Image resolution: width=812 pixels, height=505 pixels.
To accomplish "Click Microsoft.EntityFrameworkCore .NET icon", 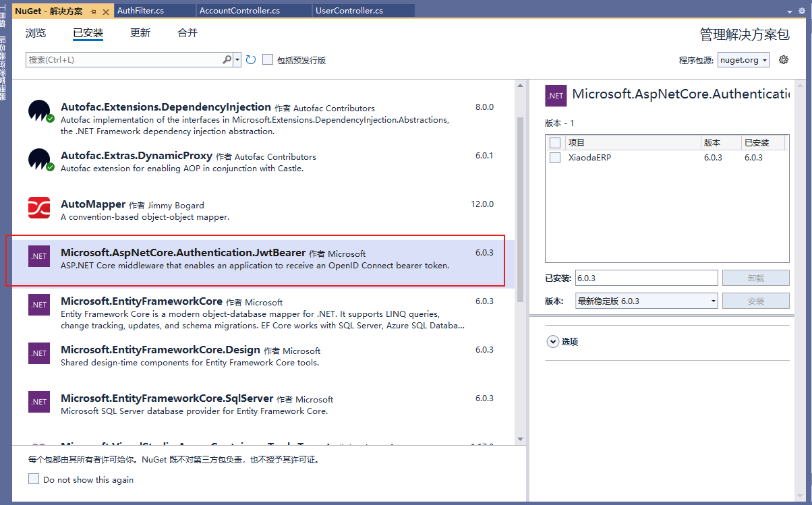I will pos(39,305).
